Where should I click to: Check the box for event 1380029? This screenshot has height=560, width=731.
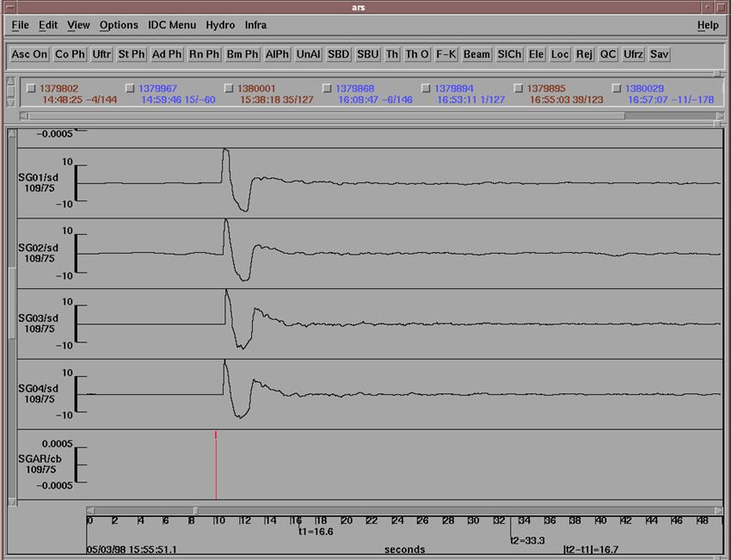point(617,88)
